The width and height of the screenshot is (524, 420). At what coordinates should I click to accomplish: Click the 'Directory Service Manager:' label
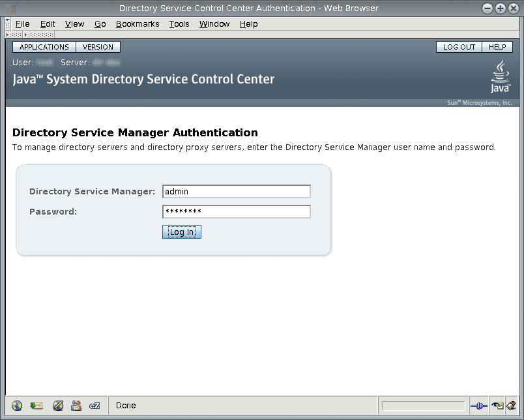(x=93, y=191)
